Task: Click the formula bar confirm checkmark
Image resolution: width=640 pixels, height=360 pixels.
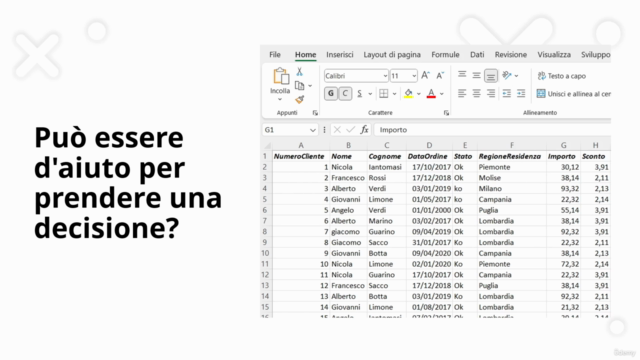Action: pyautogui.click(x=350, y=130)
